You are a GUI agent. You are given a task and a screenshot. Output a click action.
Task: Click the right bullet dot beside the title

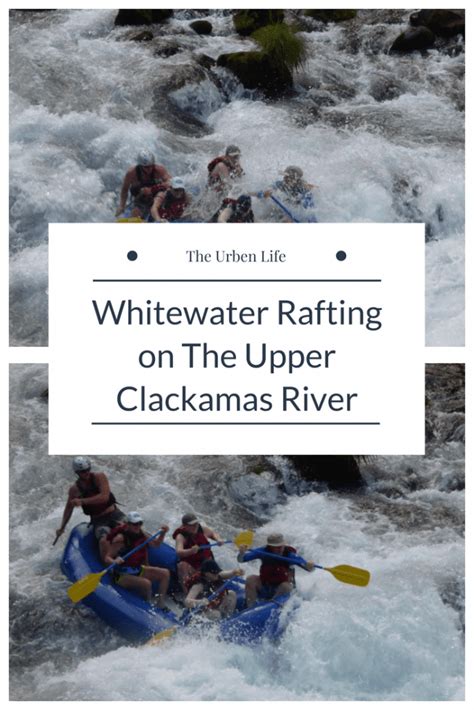coord(341,256)
